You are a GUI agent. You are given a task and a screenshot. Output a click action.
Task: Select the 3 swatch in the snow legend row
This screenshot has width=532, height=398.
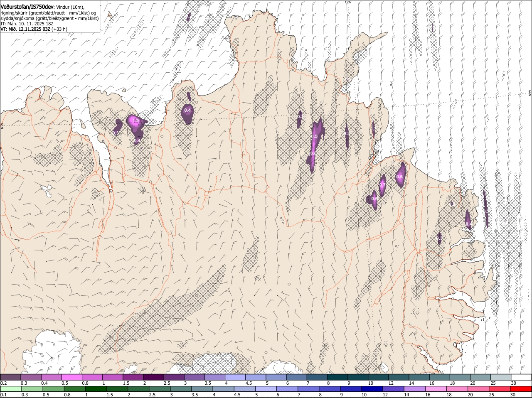(194, 377)
